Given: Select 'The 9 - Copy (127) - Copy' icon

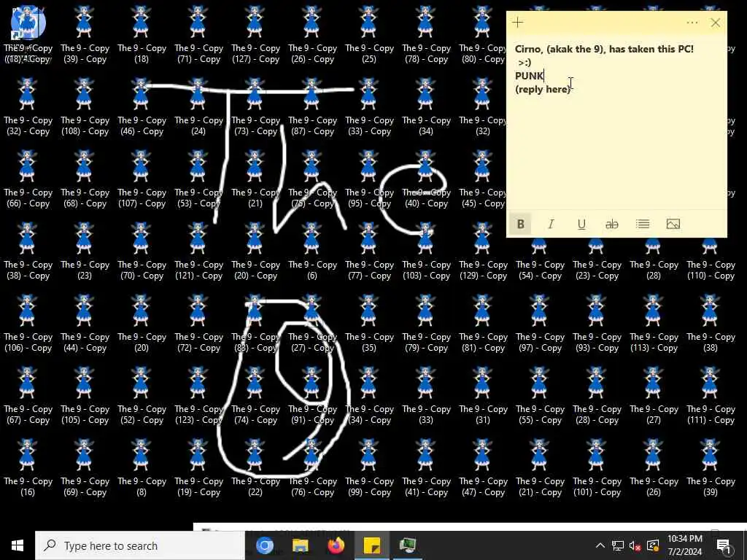Looking at the screenshot, I should click(x=255, y=34).
